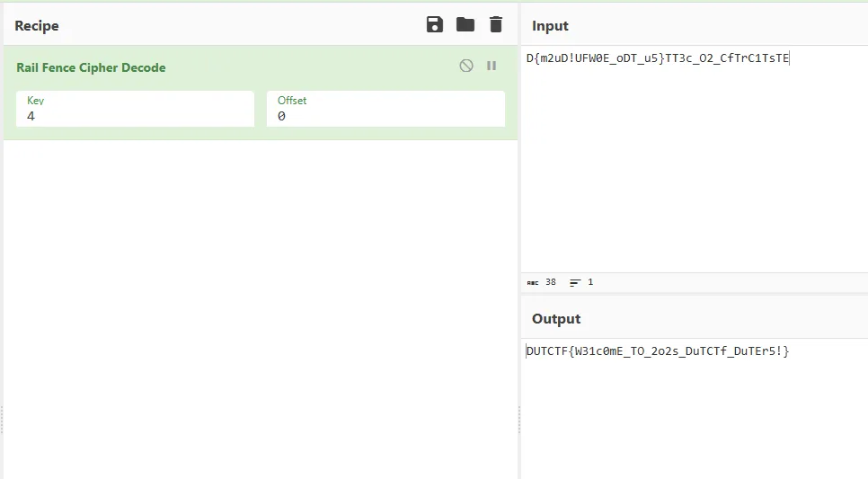868x479 pixels.
Task: Click the Input panel heading
Action: [550, 26]
